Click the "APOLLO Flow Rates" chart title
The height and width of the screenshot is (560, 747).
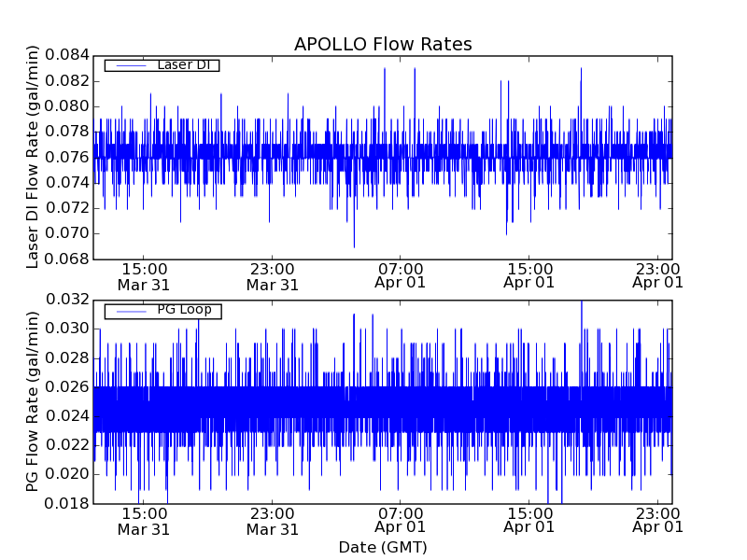[x=383, y=44]
